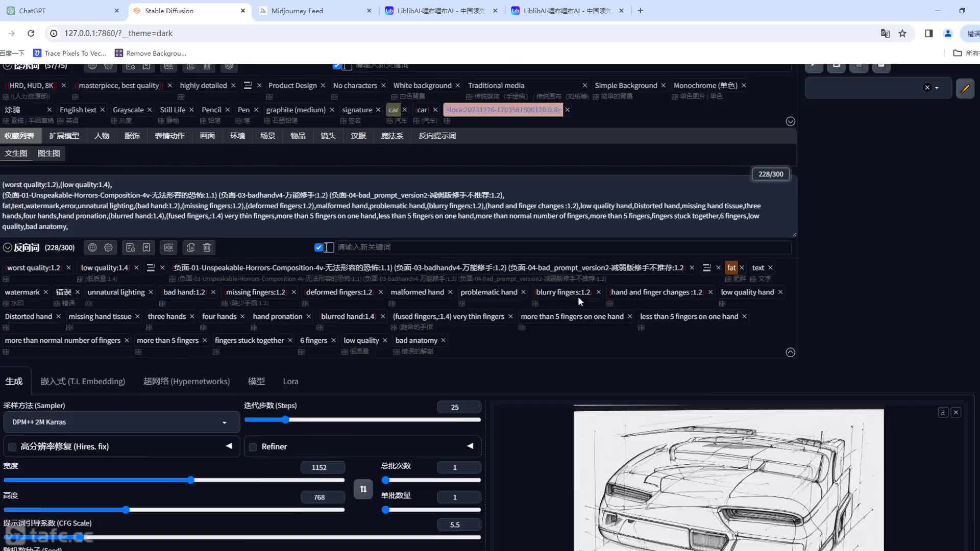
Task: Click the bookmark favorites icon in 反向词 toolbar
Action: pyautogui.click(x=146, y=247)
